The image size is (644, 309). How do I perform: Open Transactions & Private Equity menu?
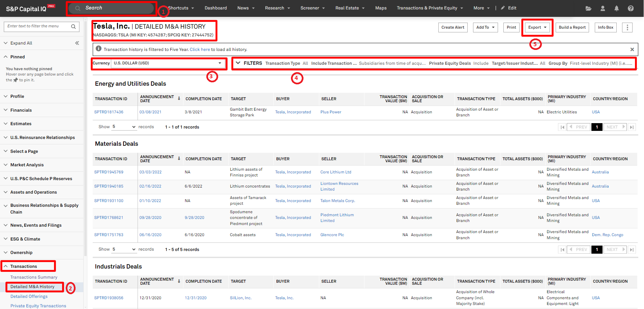coord(430,8)
